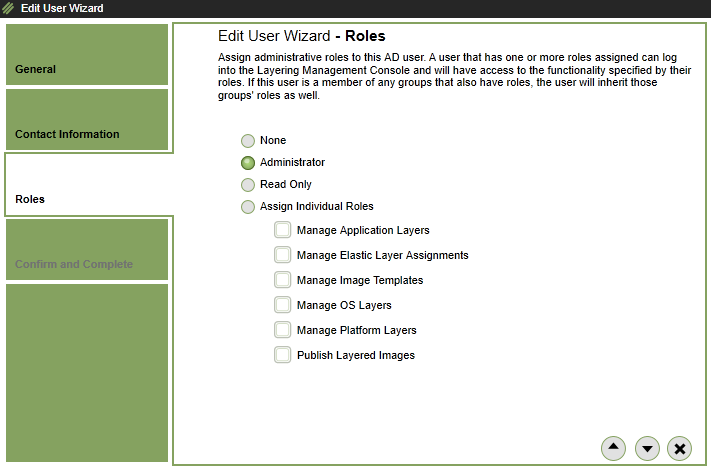Select the None radio option
The height and width of the screenshot is (471, 711).
click(247, 141)
